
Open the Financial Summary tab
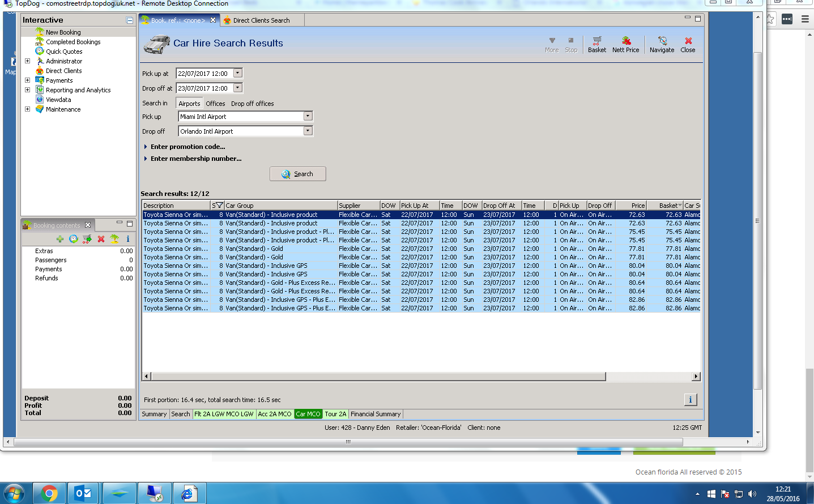376,414
